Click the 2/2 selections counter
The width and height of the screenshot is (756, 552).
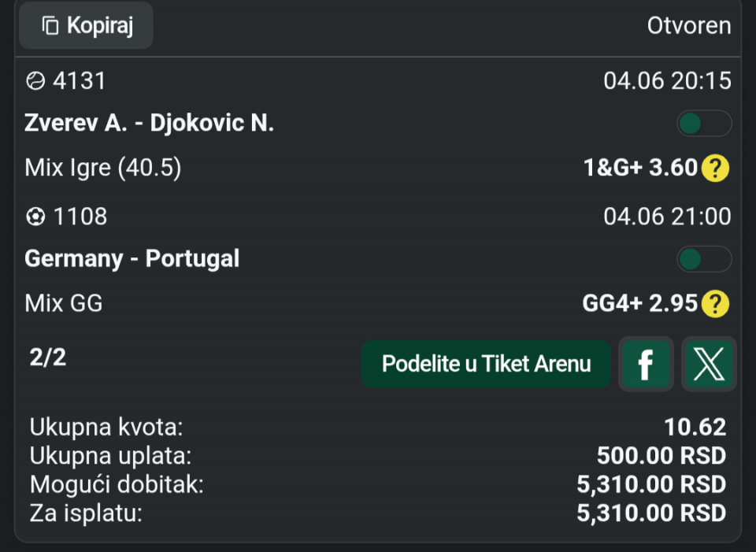click(48, 358)
